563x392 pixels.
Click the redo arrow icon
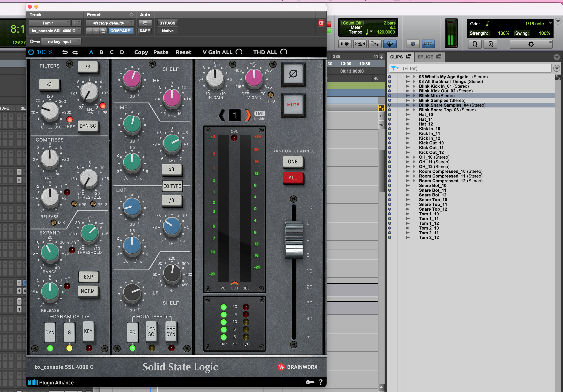click(75, 52)
